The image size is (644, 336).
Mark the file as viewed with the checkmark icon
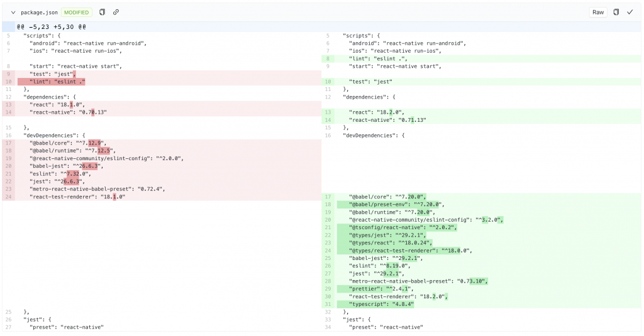pyautogui.click(x=630, y=13)
